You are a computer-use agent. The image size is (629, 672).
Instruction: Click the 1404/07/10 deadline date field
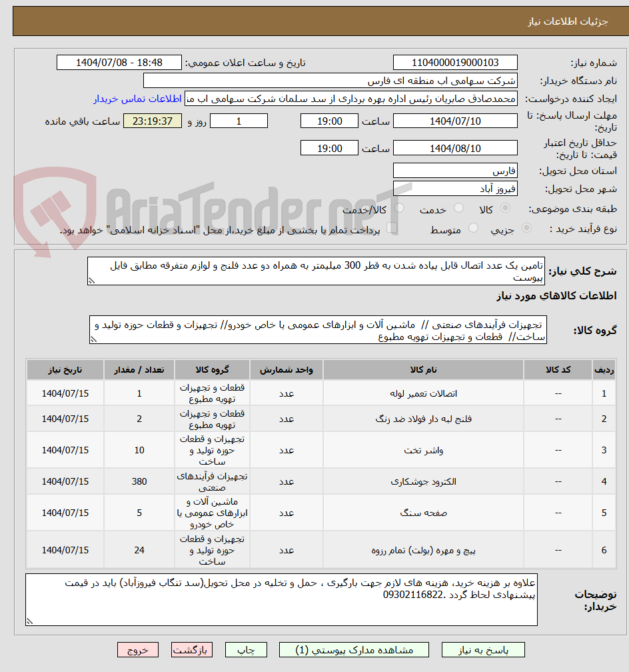455,121
